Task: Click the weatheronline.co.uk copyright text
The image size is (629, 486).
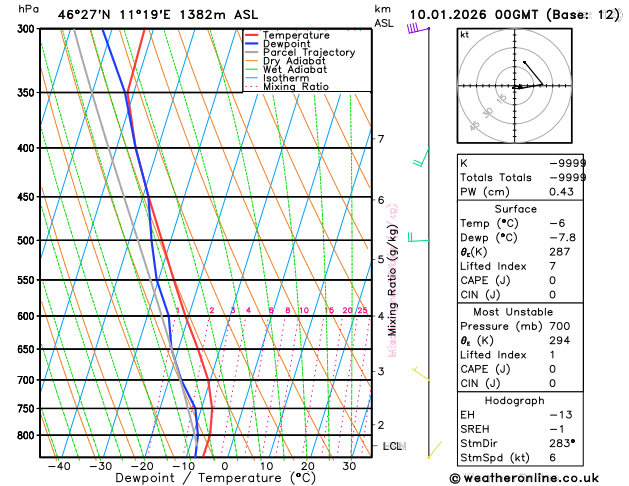Action: (x=524, y=478)
